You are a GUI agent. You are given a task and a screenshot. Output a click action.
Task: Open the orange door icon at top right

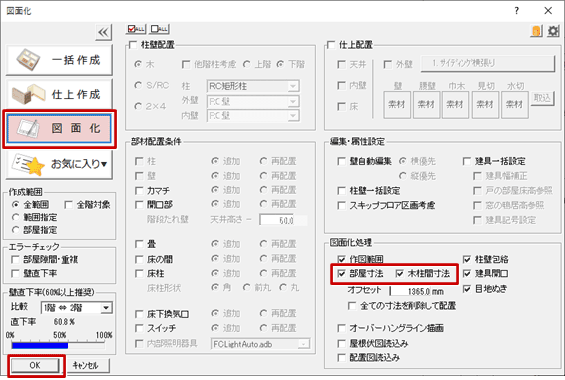(x=537, y=31)
